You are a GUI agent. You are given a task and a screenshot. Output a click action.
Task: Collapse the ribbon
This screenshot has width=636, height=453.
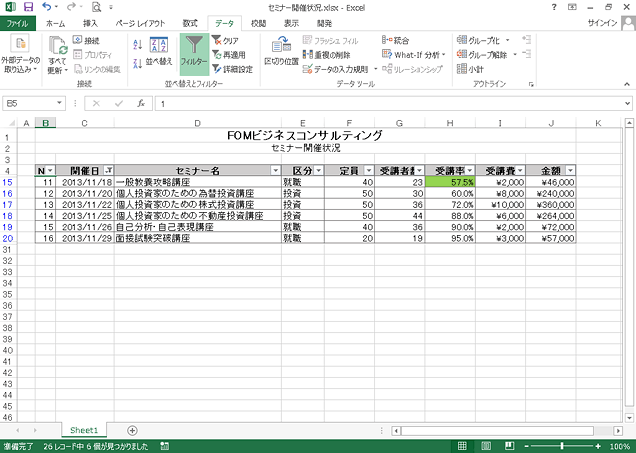(627, 84)
